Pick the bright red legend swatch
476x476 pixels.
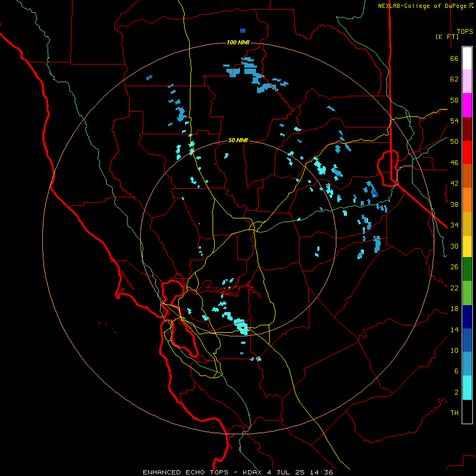click(467, 152)
